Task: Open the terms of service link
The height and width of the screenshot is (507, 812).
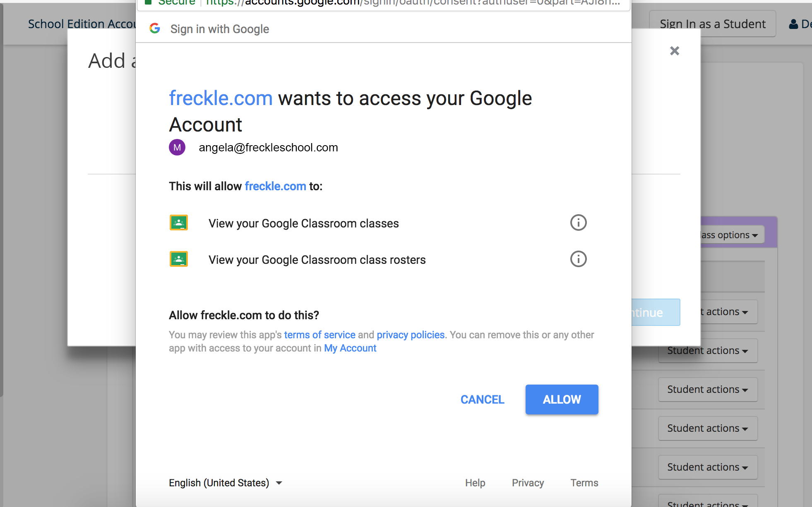Action: pyautogui.click(x=320, y=335)
